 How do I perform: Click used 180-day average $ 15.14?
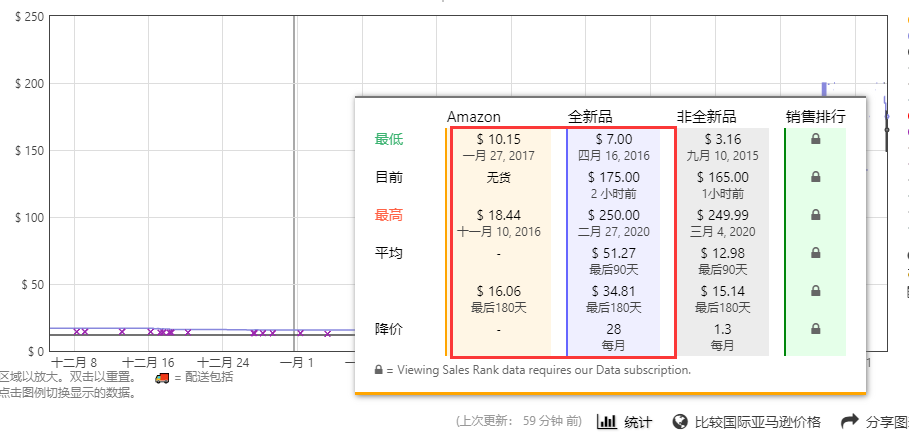723,291
